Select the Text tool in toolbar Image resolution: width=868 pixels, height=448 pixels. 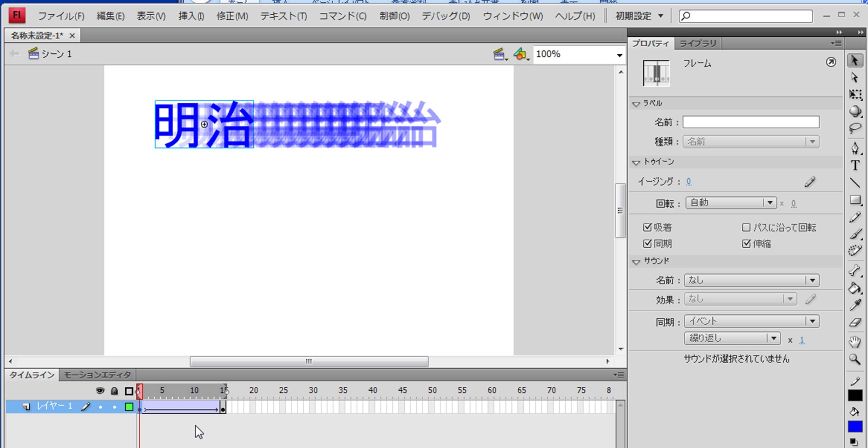[x=855, y=165]
